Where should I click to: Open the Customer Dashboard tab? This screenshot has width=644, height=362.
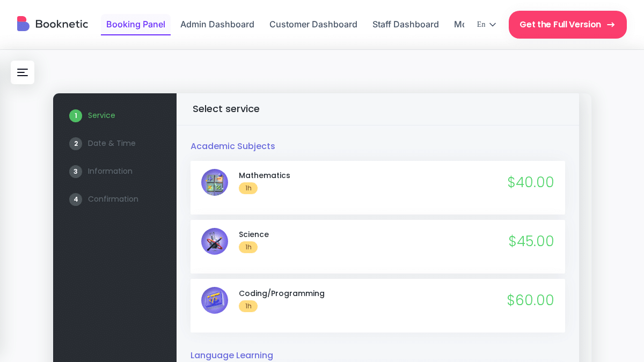[x=313, y=24]
